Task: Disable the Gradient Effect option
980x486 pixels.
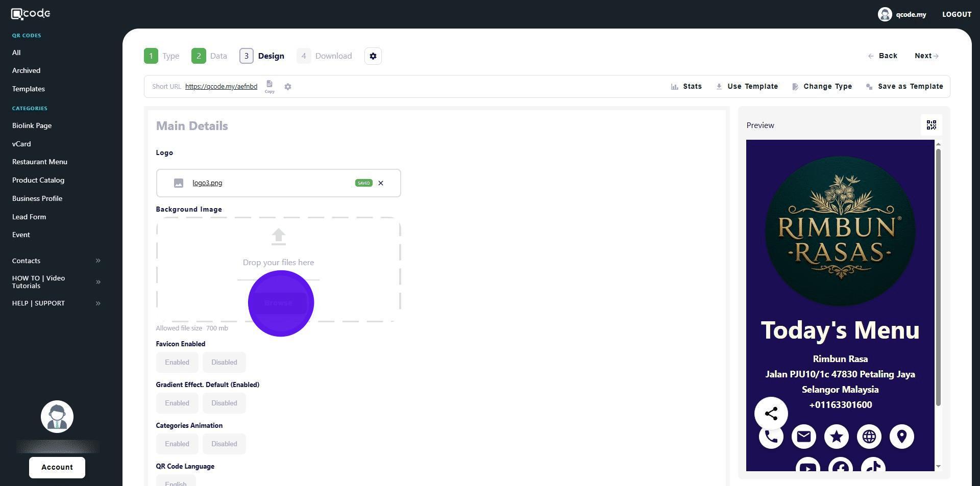Action: tap(224, 403)
